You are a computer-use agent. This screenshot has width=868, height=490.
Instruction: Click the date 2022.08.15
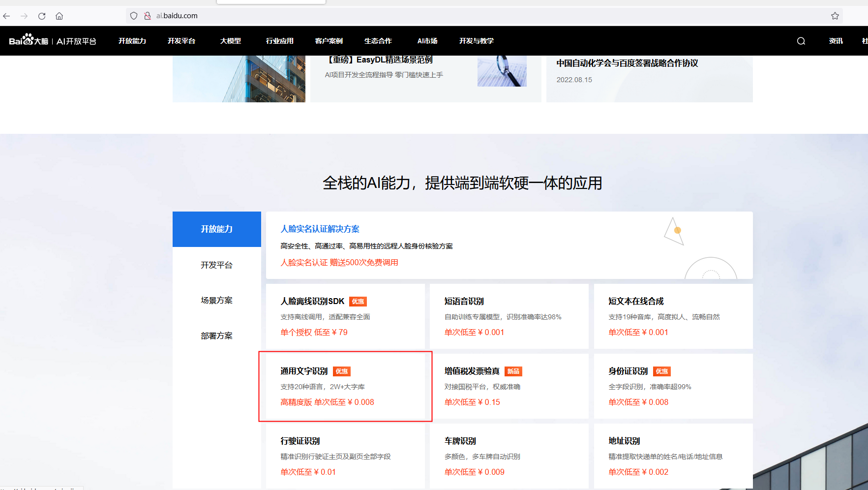574,80
